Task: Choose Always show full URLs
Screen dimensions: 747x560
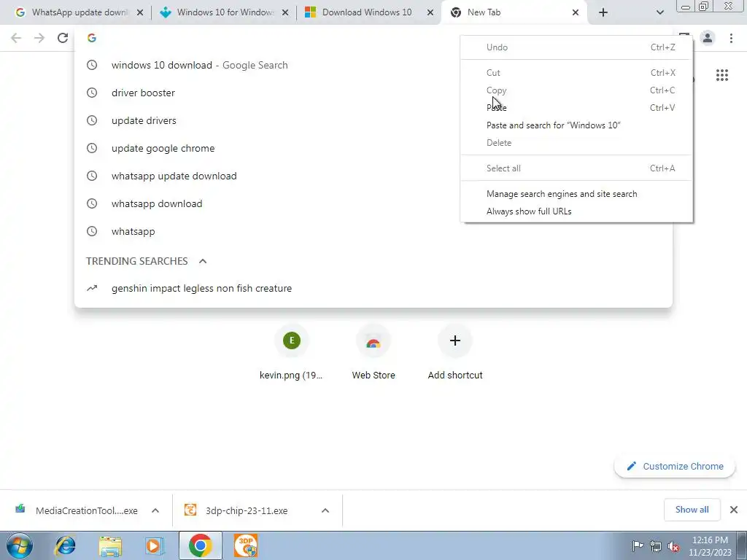Action: tap(576, 211)
